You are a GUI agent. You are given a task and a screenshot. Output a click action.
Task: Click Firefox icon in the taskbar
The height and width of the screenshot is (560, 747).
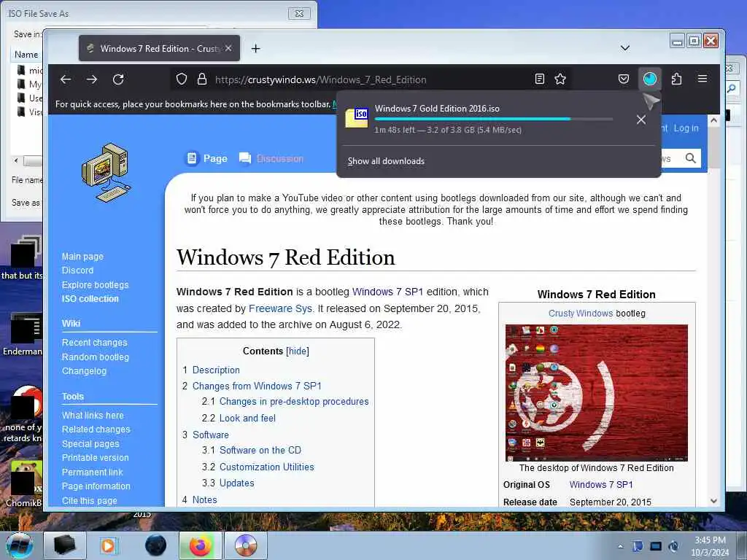(x=200, y=545)
